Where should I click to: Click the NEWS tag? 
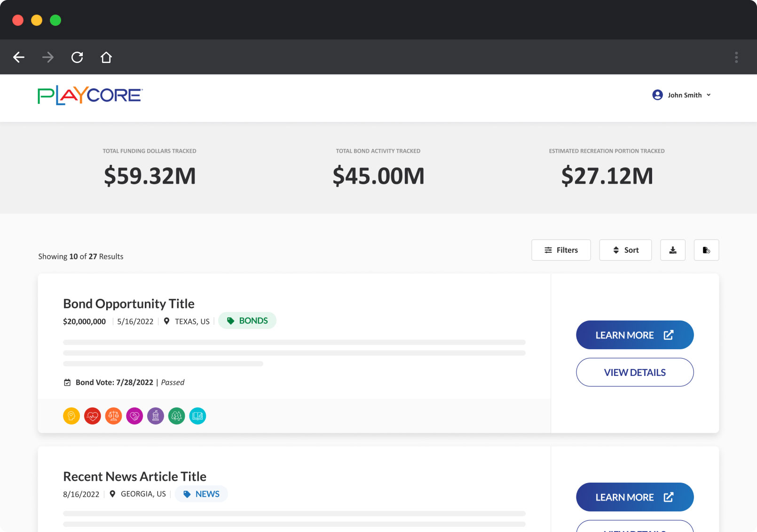pos(201,494)
